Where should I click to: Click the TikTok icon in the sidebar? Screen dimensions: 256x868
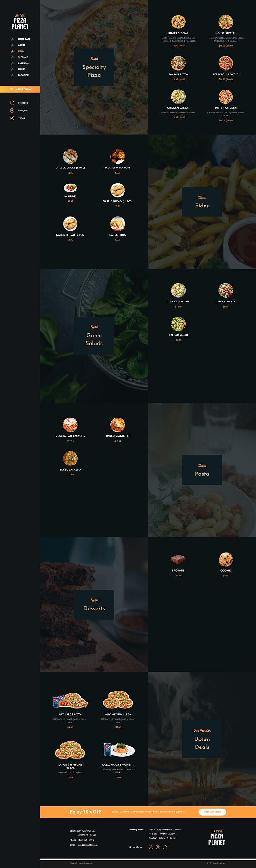pyautogui.click(x=12, y=118)
